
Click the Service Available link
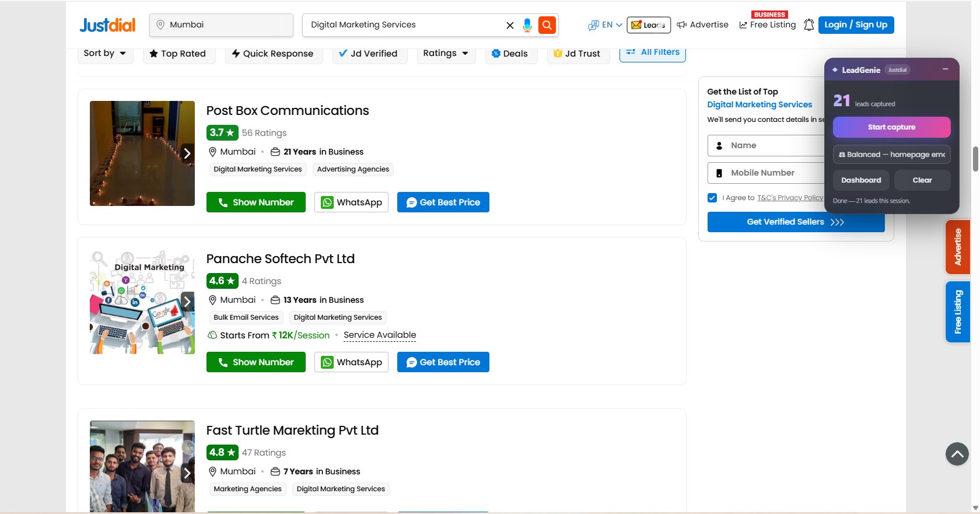click(380, 335)
